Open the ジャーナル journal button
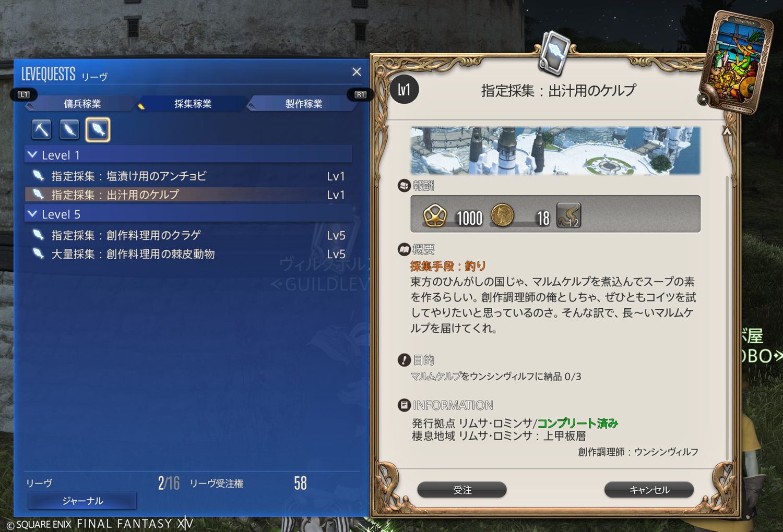 [x=82, y=501]
